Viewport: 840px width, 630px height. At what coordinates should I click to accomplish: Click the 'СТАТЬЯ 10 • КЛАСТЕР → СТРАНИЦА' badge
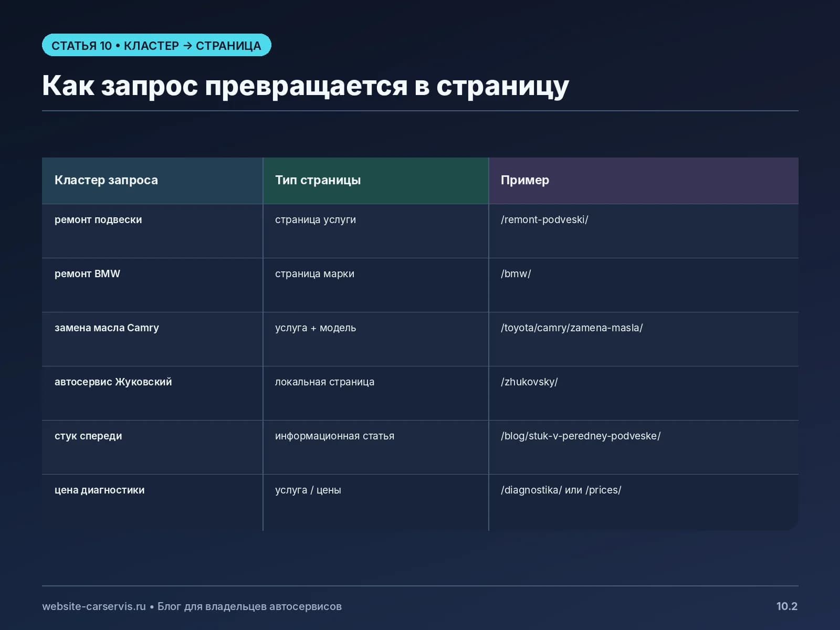[x=156, y=45]
